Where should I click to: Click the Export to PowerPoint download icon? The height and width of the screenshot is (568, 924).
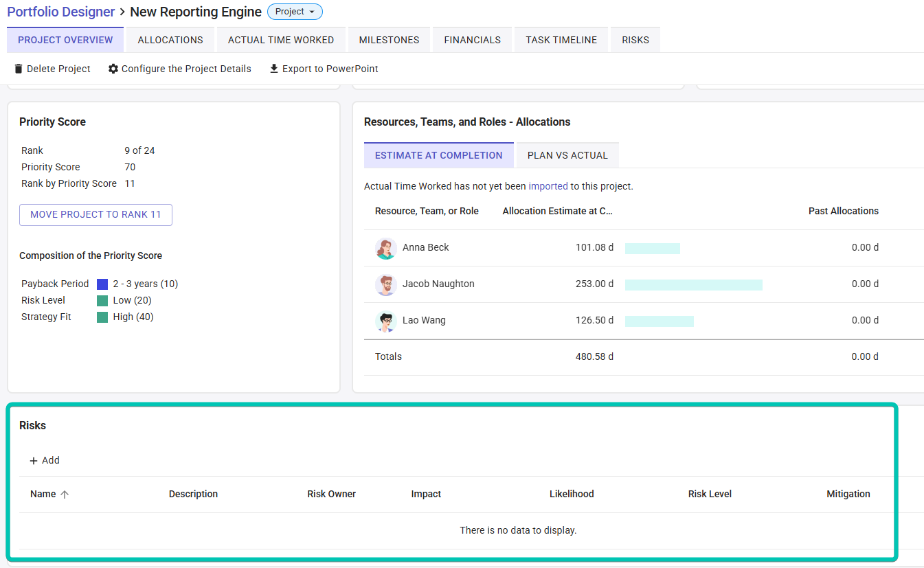click(274, 69)
